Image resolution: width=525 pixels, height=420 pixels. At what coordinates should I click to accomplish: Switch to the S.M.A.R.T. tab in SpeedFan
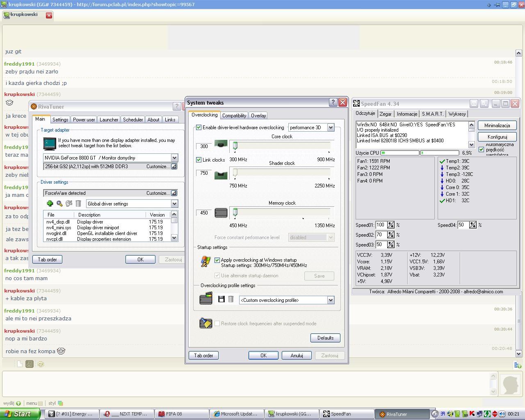[432, 114]
